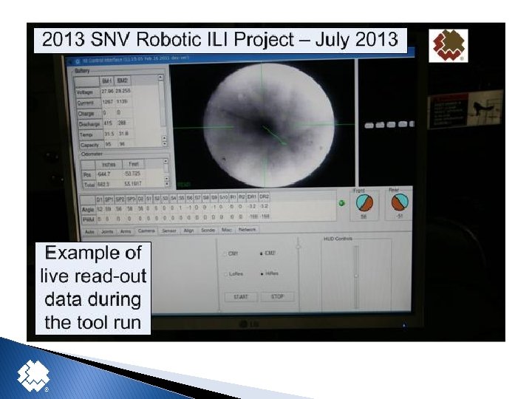Screen dimensions: 532x399
Task: Click the DR1 column header
Action: click(251, 197)
